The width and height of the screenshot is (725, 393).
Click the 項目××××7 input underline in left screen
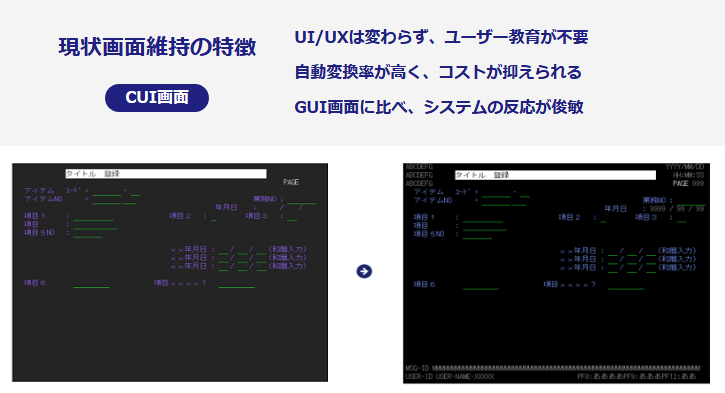tap(237, 287)
